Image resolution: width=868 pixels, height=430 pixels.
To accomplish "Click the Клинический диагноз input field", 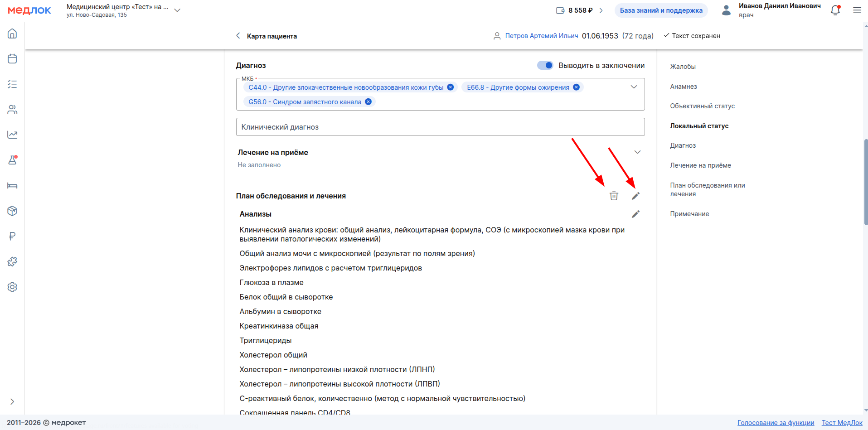I will click(x=440, y=127).
